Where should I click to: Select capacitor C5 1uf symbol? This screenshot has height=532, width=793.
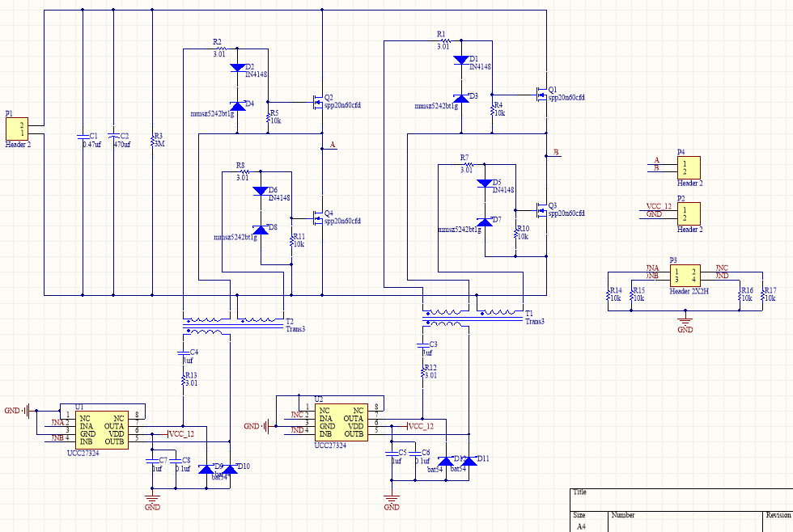392,454
